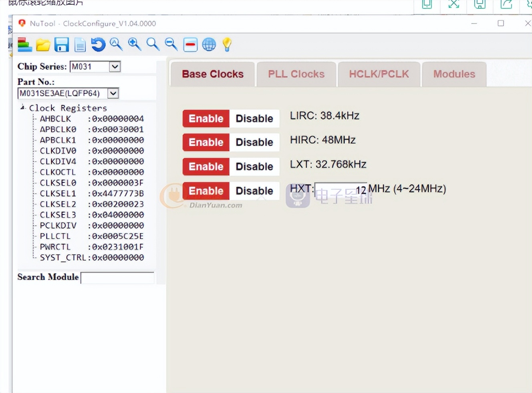
Task: Click the phone icon in the image viewer toolbar
Action: click(427, 4)
